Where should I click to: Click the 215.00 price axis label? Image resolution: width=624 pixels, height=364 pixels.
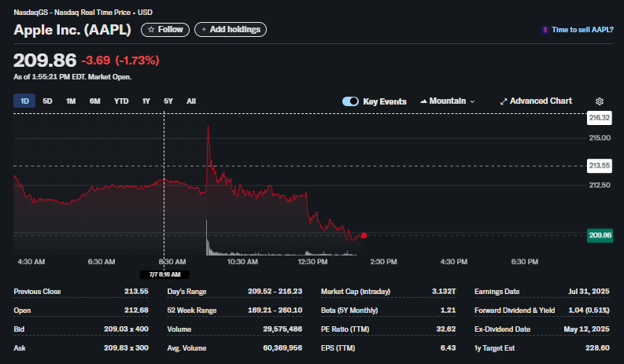pyautogui.click(x=600, y=138)
